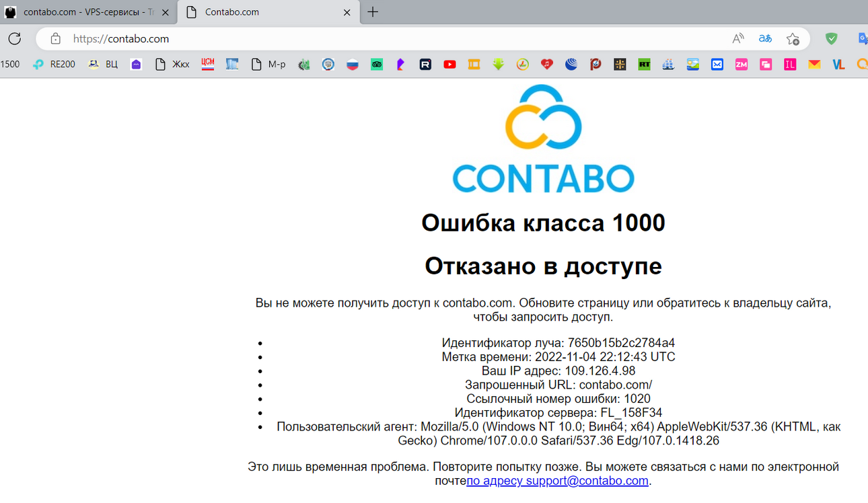Click timestamp 2022-11-04 22:12:43 UTC
Image resolution: width=868 pixels, height=503 pixels.
click(x=605, y=357)
